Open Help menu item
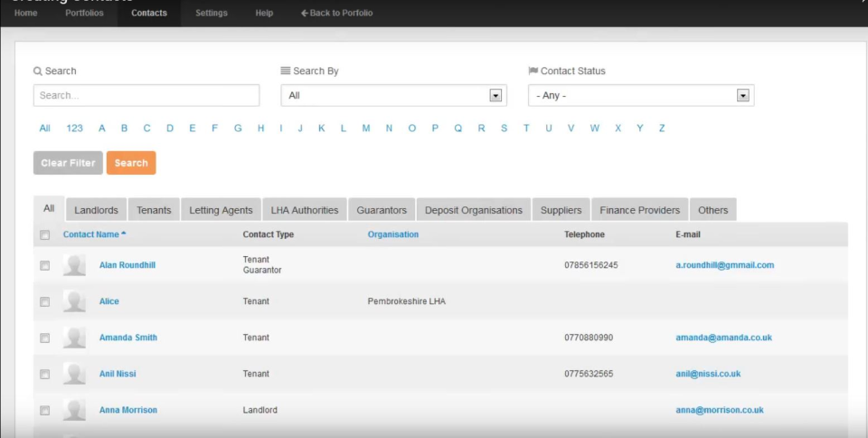Screen dimensions: 868x438 [264, 13]
